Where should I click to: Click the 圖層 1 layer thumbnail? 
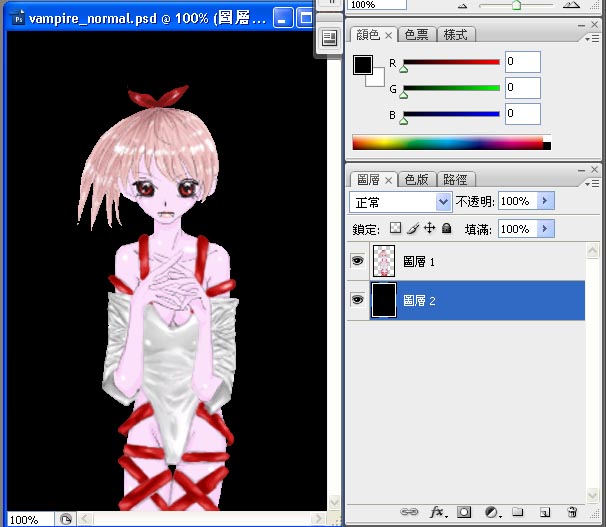coord(384,261)
